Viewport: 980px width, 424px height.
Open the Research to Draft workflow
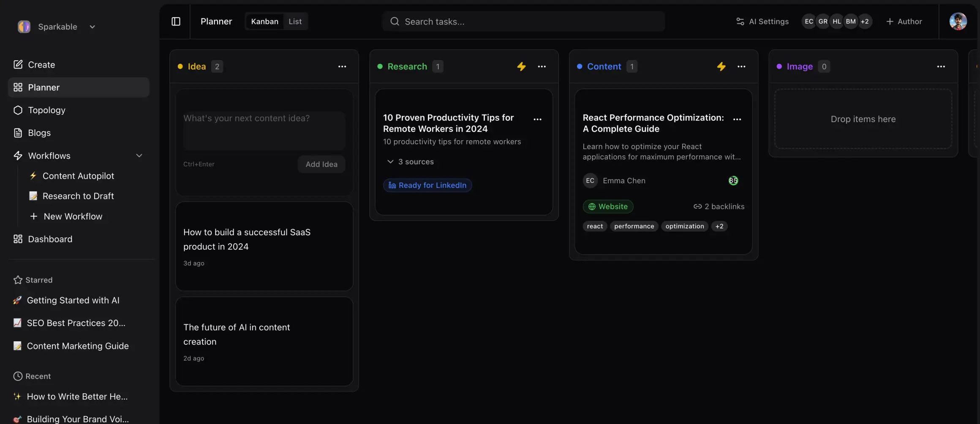[78, 196]
